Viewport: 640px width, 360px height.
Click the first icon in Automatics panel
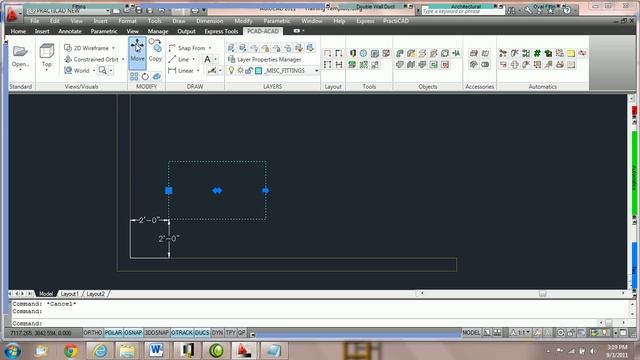[x=503, y=53]
